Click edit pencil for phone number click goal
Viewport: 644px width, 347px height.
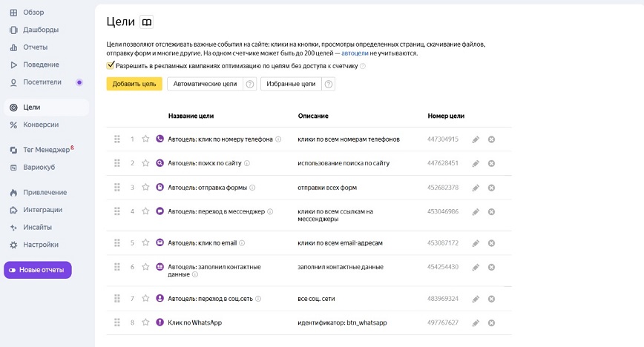coord(476,139)
